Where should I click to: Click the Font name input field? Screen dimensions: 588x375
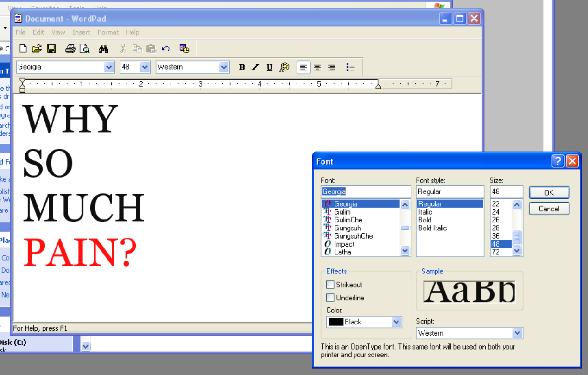[366, 191]
